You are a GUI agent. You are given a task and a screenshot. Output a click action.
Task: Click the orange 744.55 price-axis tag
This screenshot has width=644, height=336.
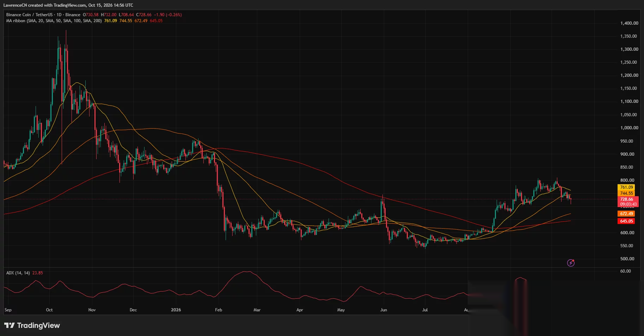[626, 193]
